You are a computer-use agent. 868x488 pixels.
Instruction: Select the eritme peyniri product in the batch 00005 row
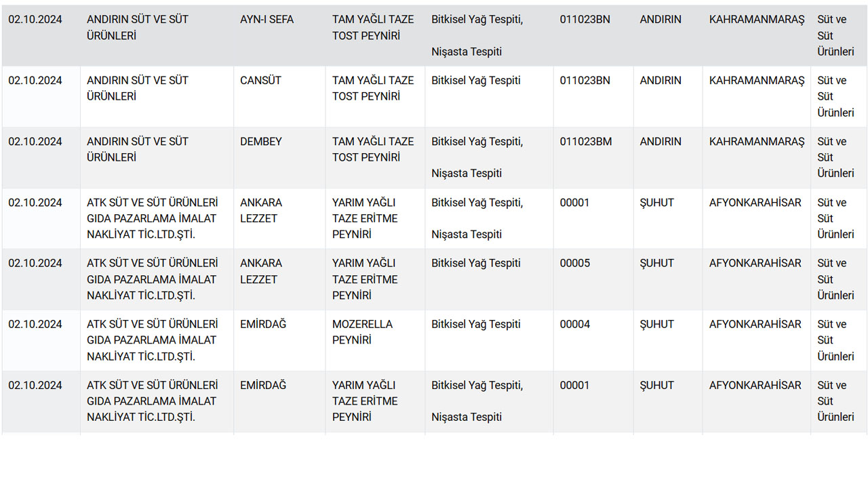tap(364, 279)
